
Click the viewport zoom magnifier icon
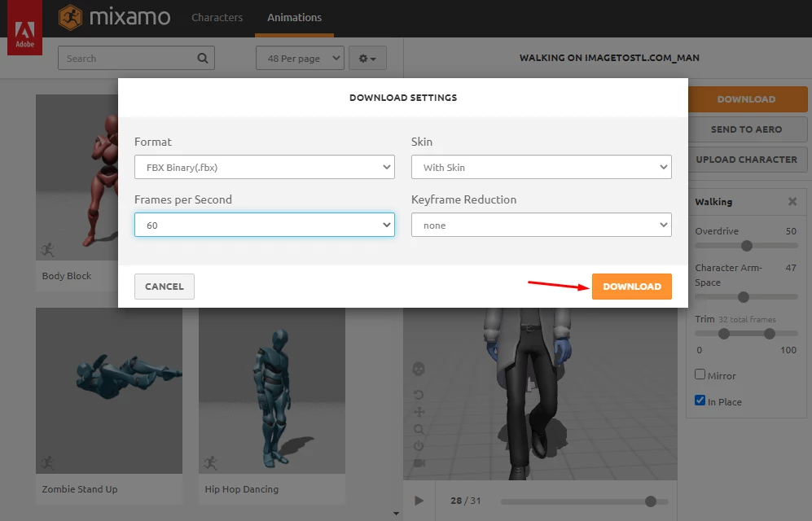(419, 430)
